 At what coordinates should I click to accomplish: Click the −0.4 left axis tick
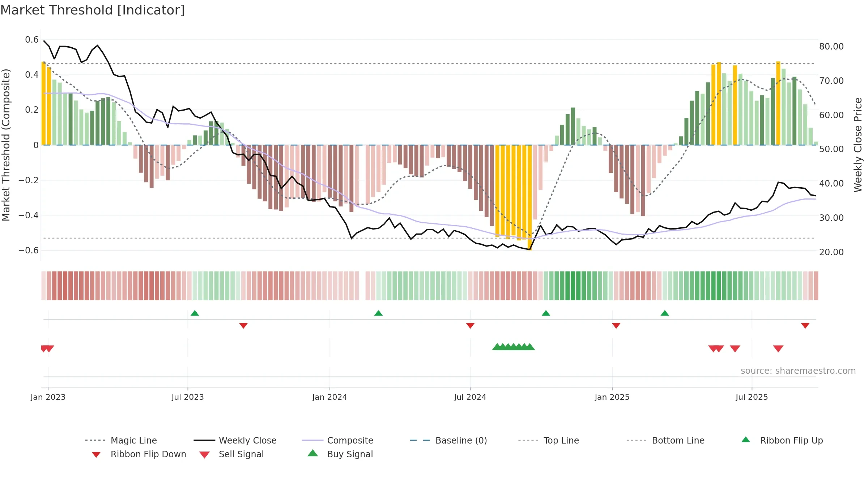coord(29,215)
